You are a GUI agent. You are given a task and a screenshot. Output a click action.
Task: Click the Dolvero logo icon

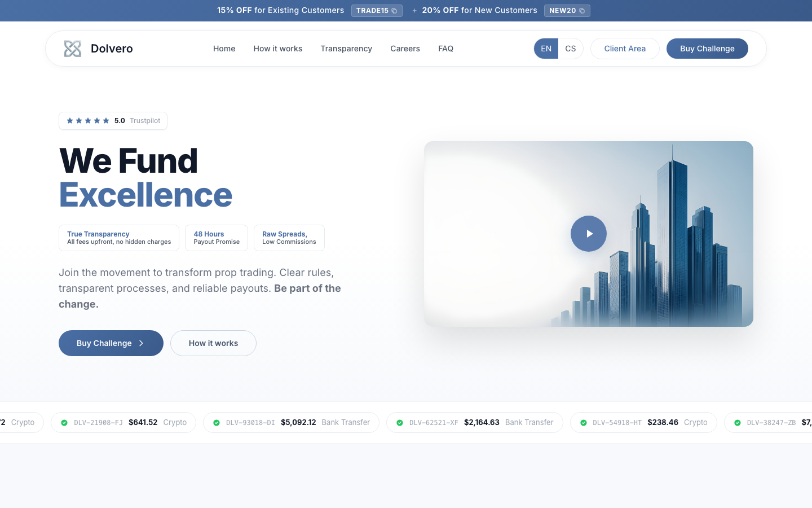coord(73,49)
